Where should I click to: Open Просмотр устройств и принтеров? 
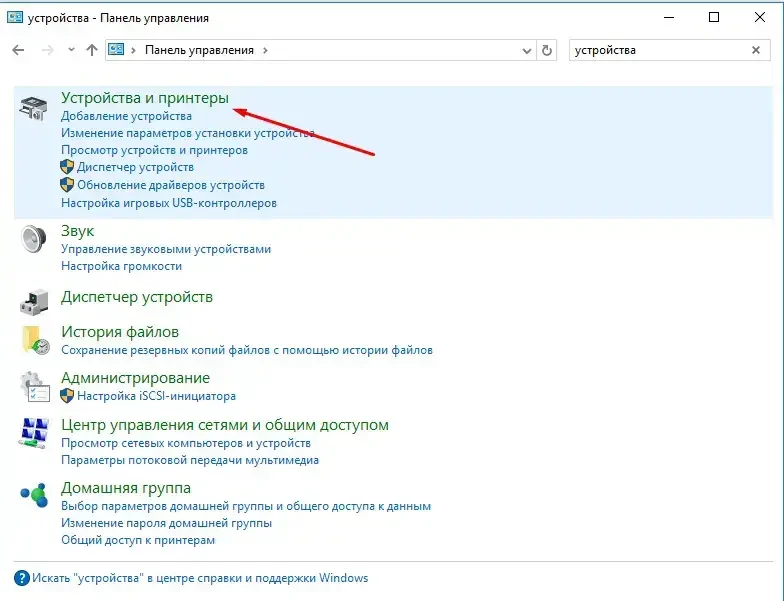pyautogui.click(x=154, y=150)
